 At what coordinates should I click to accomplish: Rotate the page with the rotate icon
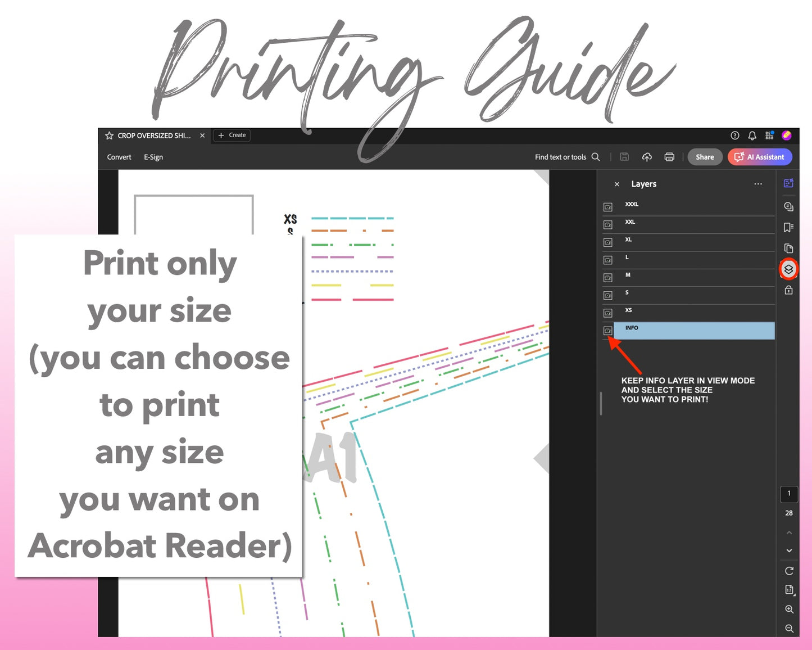[x=789, y=571]
